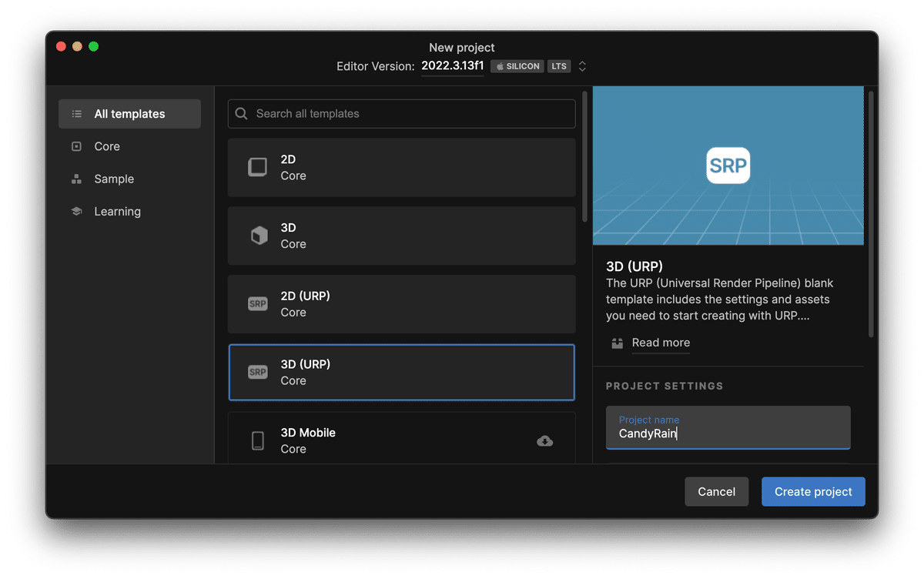Click the Project name input field
Viewport: 924px width, 579px height.
click(728, 427)
